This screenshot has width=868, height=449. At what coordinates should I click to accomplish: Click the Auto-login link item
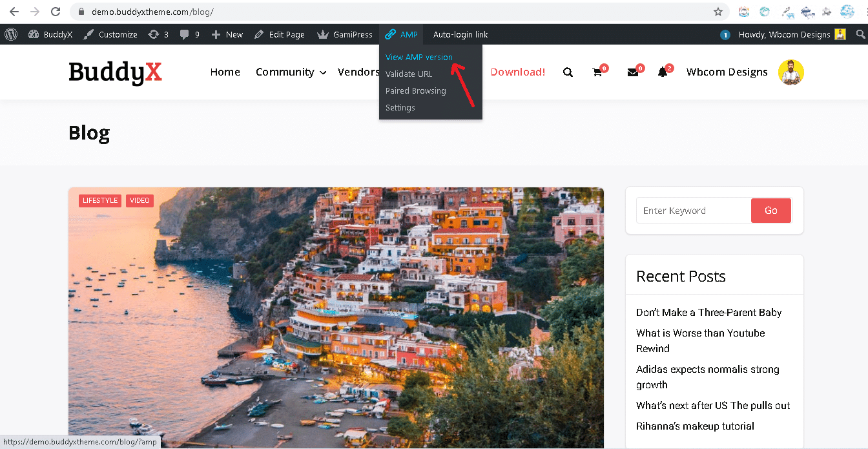(460, 34)
